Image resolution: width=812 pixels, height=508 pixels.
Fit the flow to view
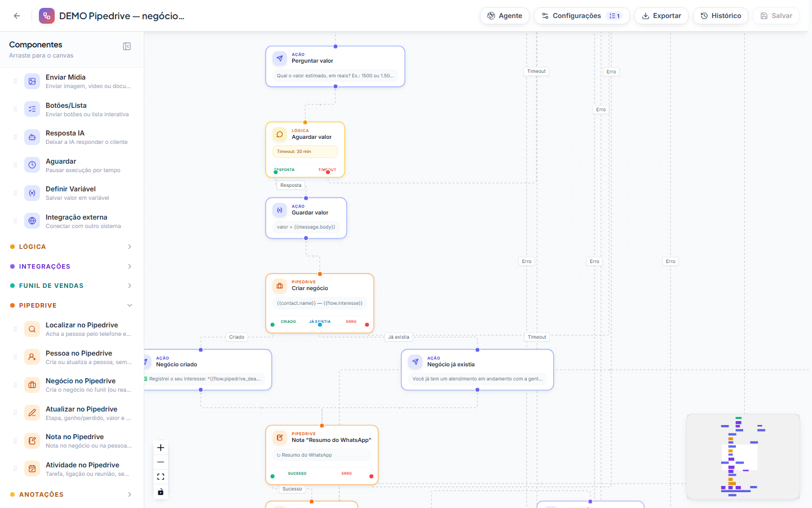coord(161,477)
